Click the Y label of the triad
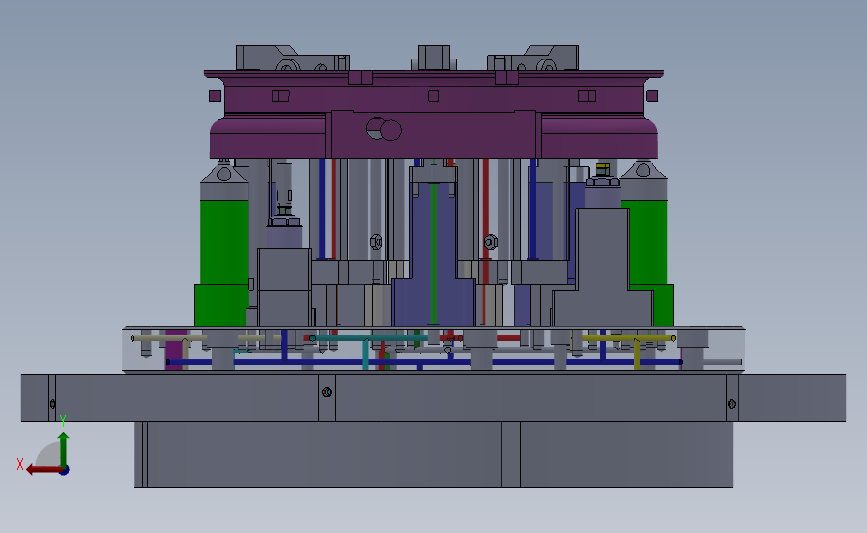 [x=63, y=421]
